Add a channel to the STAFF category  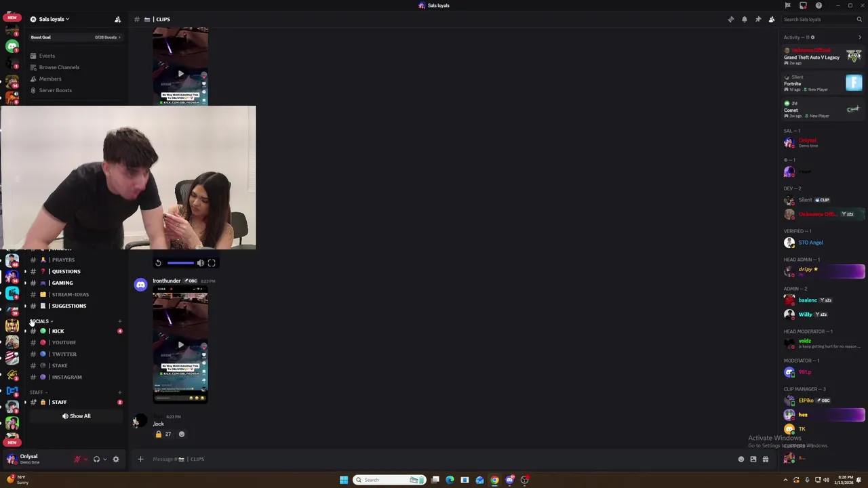pyautogui.click(x=119, y=392)
